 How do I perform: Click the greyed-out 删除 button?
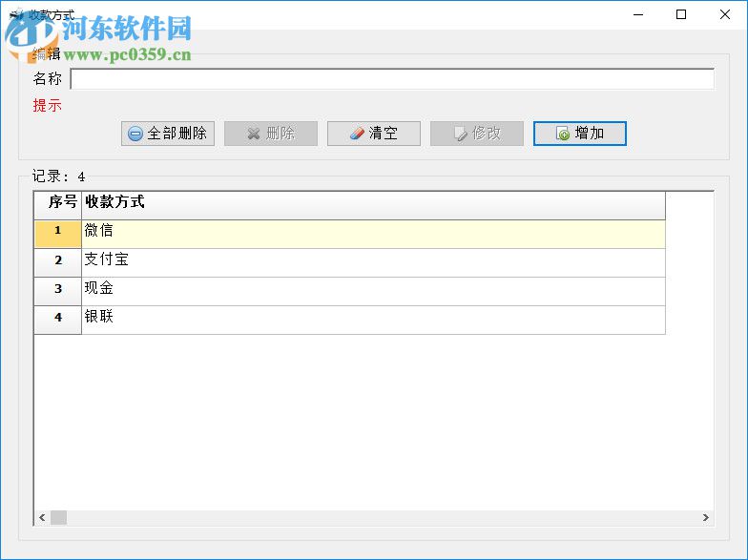[x=271, y=134]
